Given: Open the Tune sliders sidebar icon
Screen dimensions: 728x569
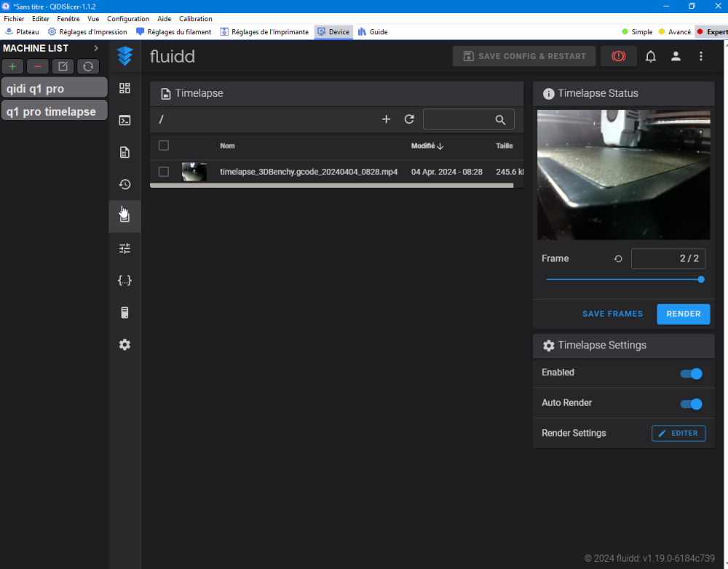Looking at the screenshot, I should click(124, 248).
